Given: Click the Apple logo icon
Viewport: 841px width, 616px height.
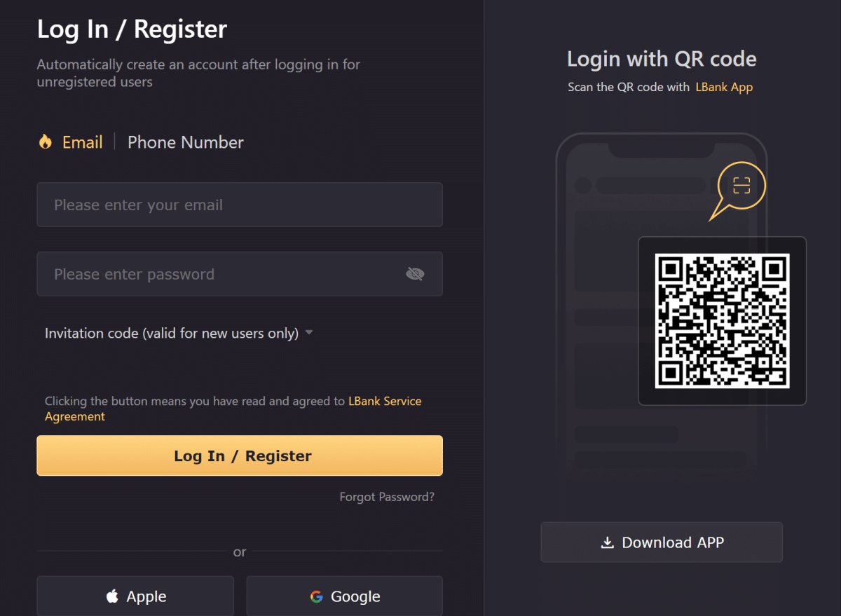Looking at the screenshot, I should tap(112, 596).
